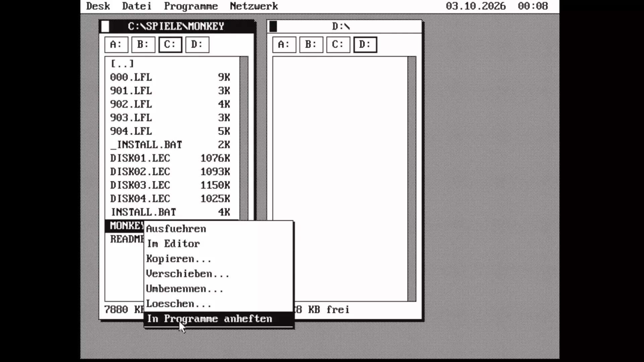644x362 pixels.
Task: Select file _INSTALL.BAT
Action: coord(172,144)
